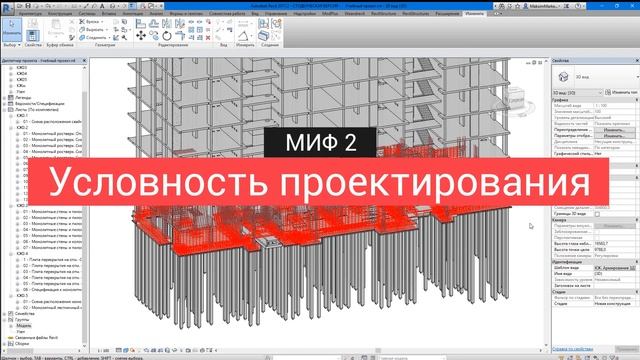Screen dimensions: 640x360
Task: Open the Справка по свойствам help link
Action: 572,349
